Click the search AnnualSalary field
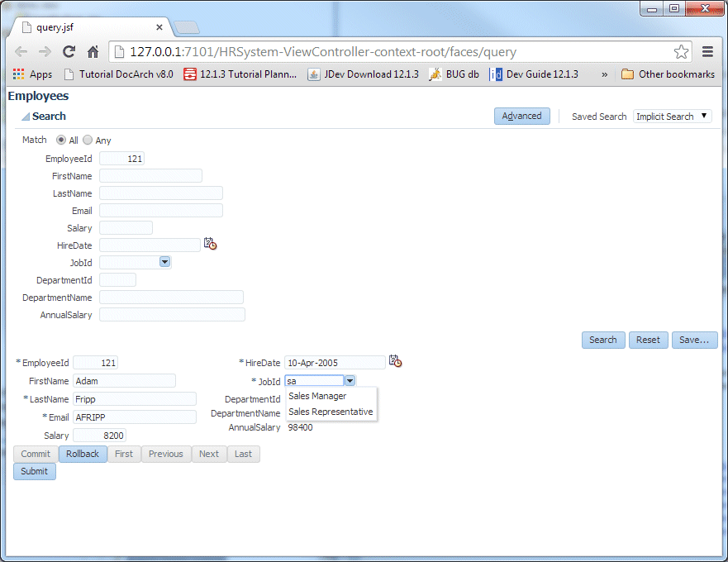The height and width of the screenshot is (562, 728). pyautogui.click(x=172, y=314)
